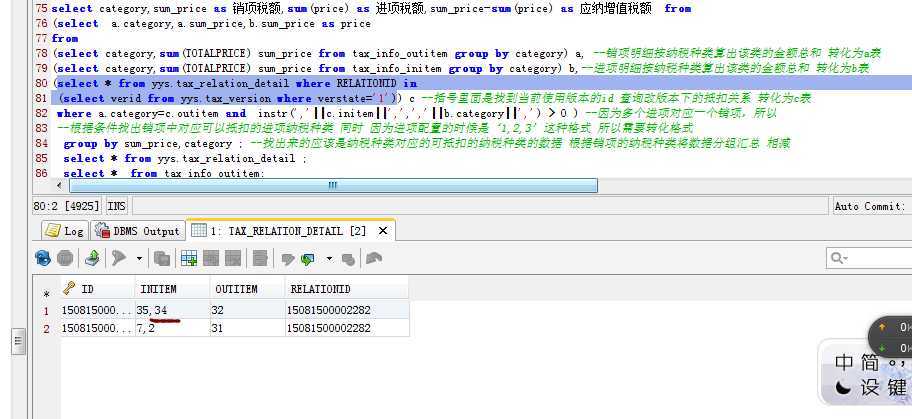
Task: Click the Auto Commit status label
Action: pyautogui.click(x=870, y=206)
